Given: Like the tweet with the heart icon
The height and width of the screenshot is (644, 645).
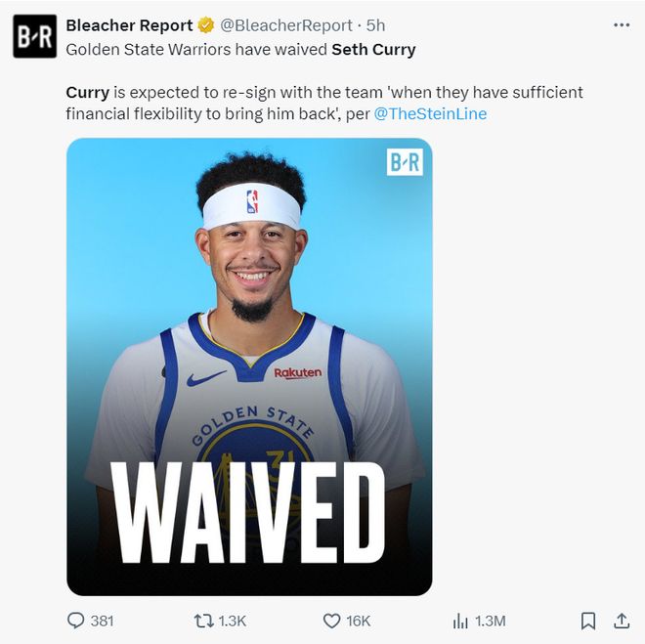Looking at the screenshot, I should pyautogui.click(x=331, y=621).
